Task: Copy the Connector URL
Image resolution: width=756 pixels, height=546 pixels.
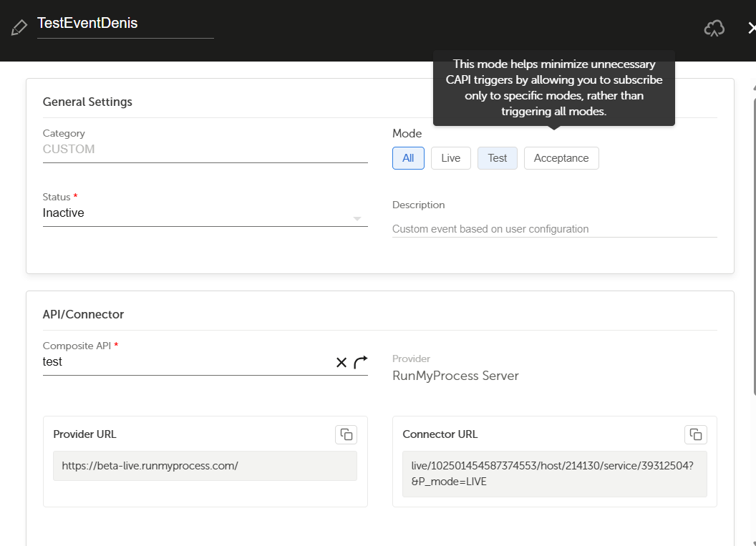Action: tap(696, 434)
